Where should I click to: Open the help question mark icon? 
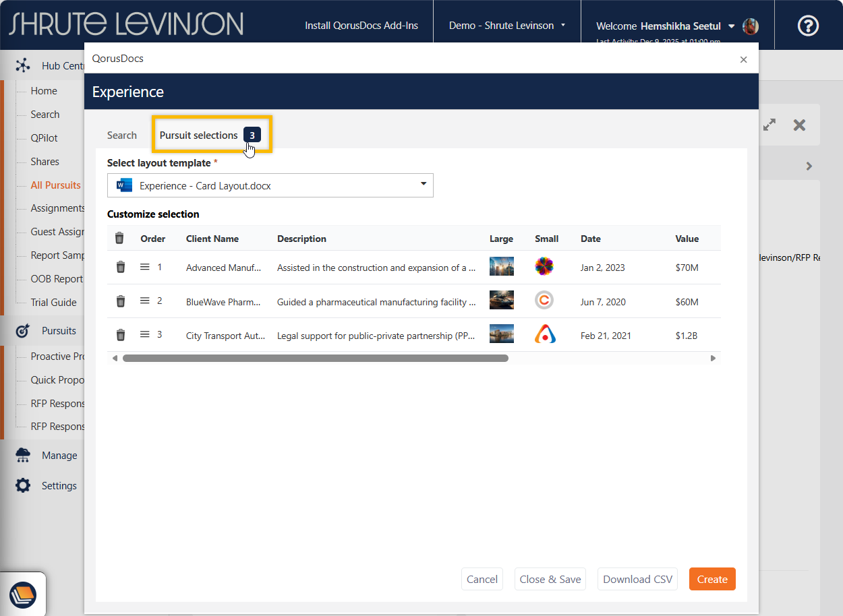(808, 26)
